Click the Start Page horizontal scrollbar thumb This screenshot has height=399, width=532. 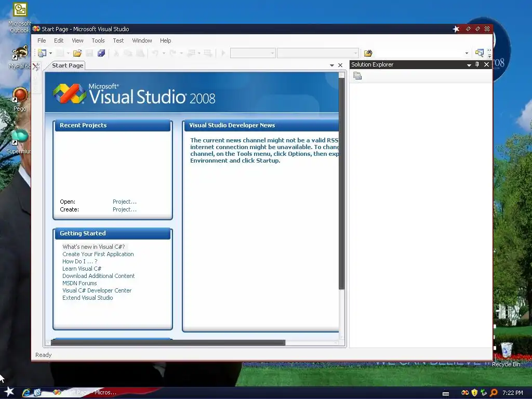[x=168, y=343]
